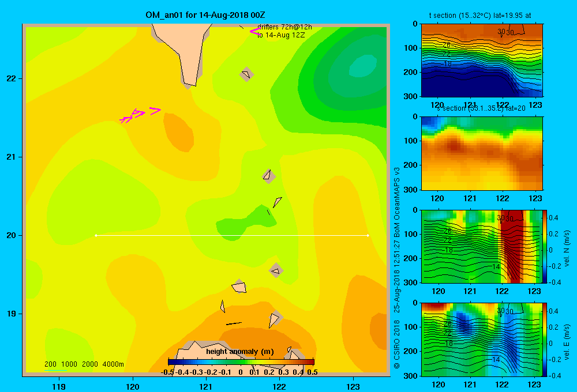Open the salinity section panel
This screenshot has height=392, width=577.
pos(482,153)
